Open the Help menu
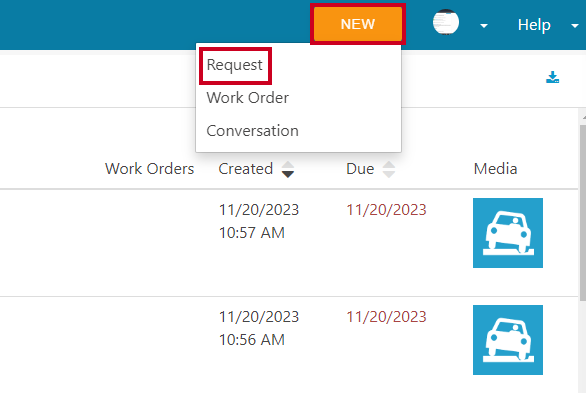Screen dimensions: 586x393 click(x=534, y=25)
